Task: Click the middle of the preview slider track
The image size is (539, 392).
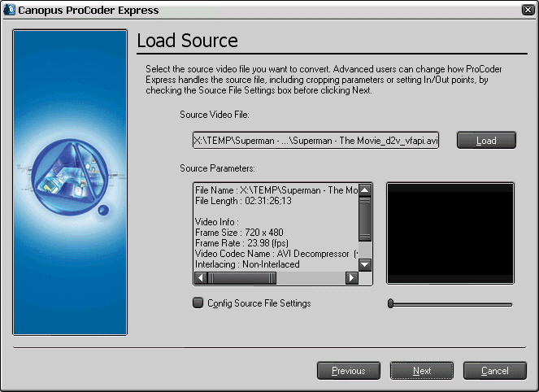Action: click(451, 304)
